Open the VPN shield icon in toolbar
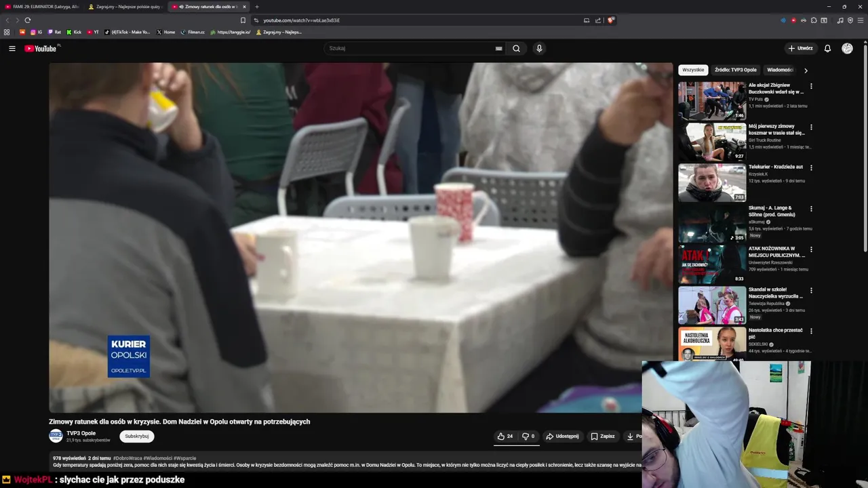The width and height of the screenshot is (868, 488). coord(850,20)
